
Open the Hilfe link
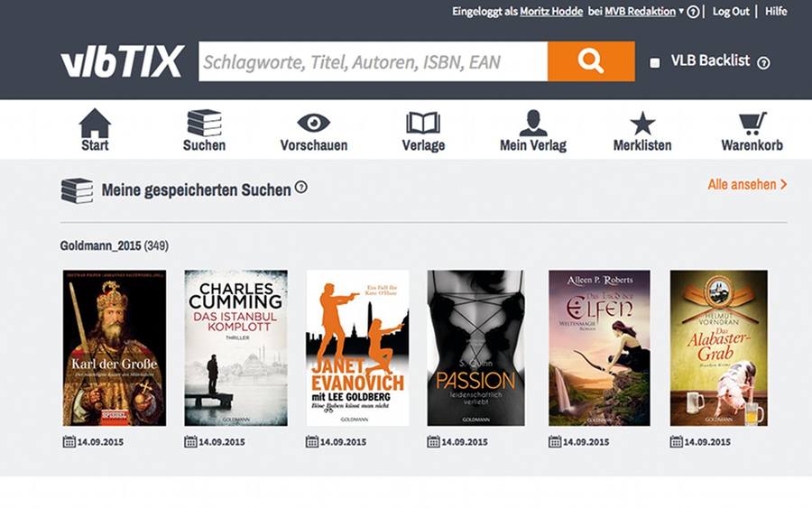click(776, 11)
